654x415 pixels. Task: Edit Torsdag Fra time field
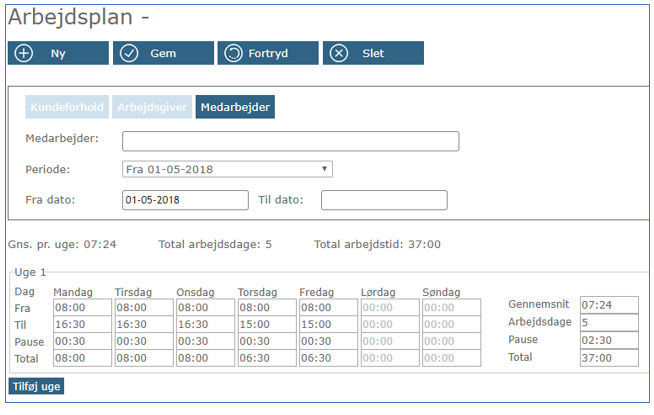[267, 308]
